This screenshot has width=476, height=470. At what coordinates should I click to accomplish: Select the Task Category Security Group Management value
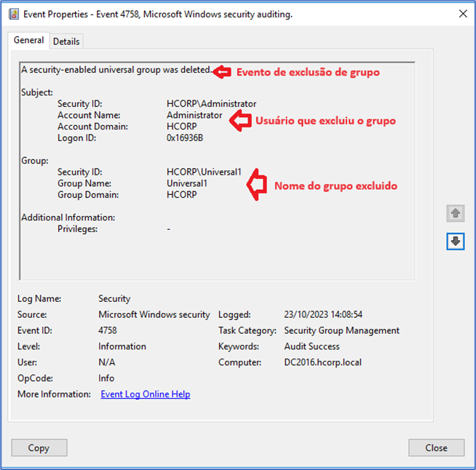(341, 330)
